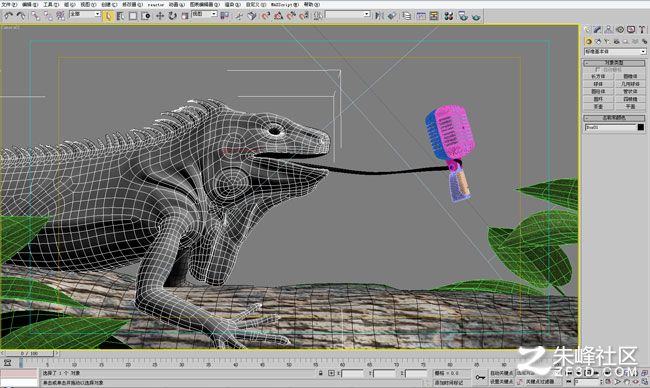Toggle the AutoGrid checkbox under Object Type
Viewport: 650px width, 388px height.
(x=597, y=70)
